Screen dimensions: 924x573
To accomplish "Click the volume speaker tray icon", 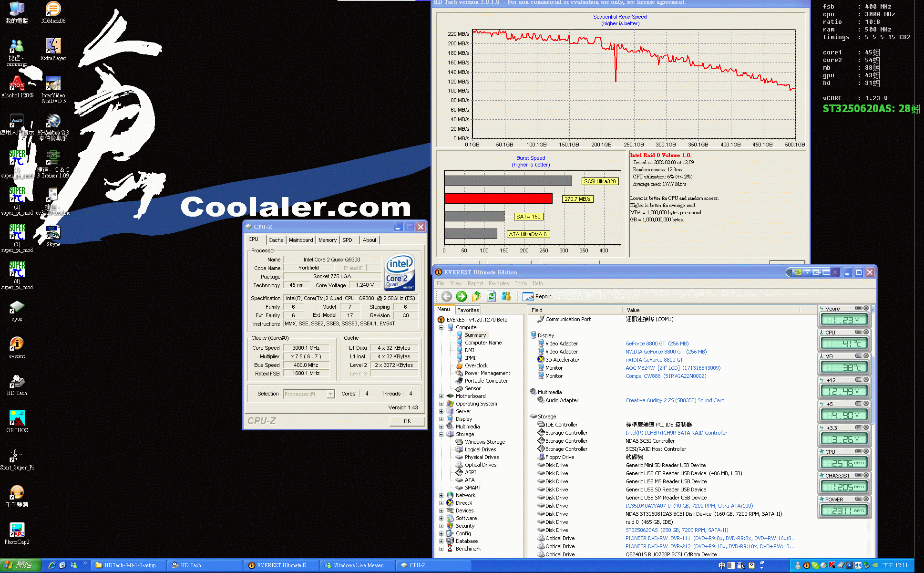I will [858, 565].
